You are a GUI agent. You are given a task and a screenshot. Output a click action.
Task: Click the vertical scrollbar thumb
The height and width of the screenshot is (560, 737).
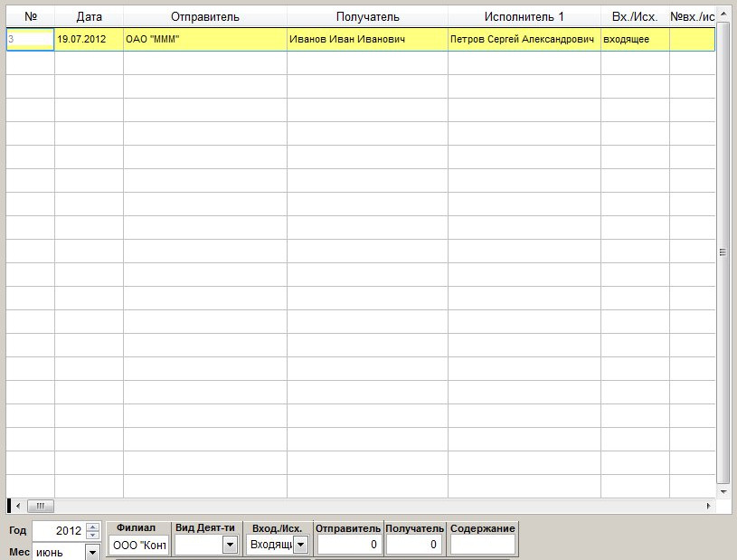[723, 252]
